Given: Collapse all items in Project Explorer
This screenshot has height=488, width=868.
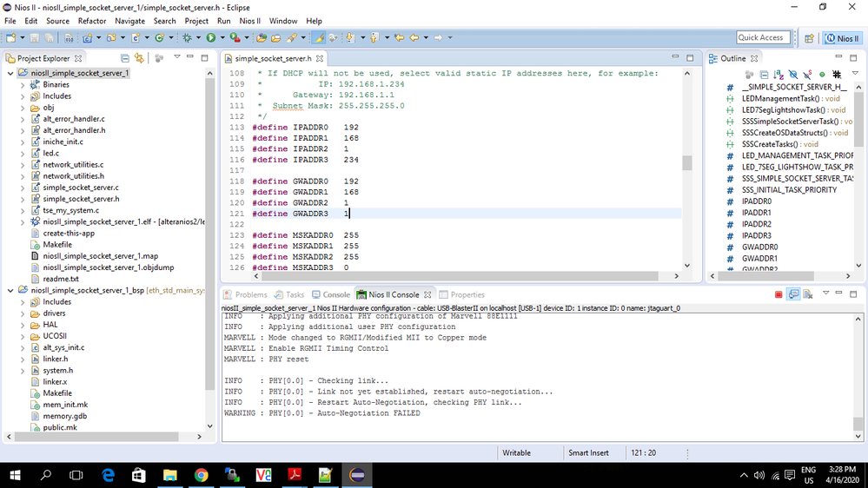Looking at the screenshot, I should click(x=125, y=58).
